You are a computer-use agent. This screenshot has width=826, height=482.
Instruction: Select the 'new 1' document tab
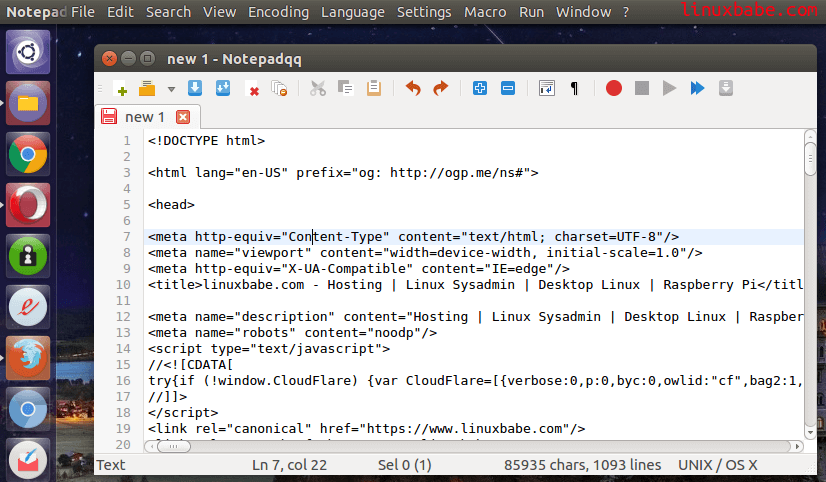tap(144, 117)
